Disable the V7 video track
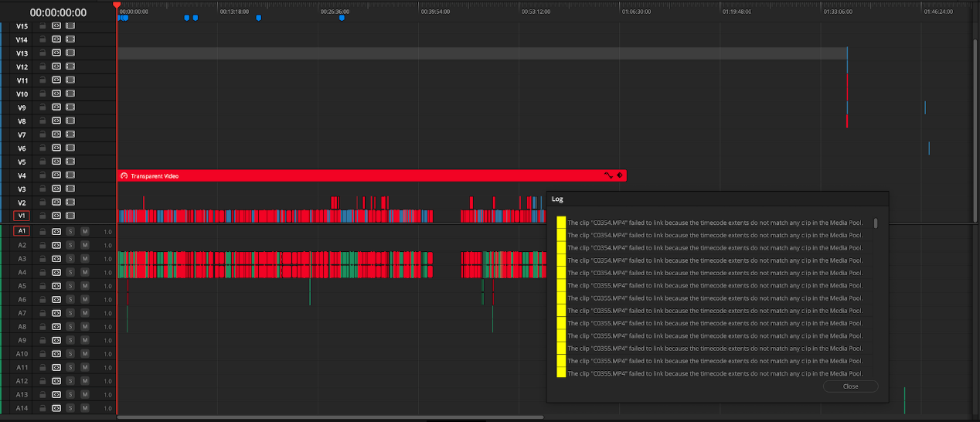This screenshot has width=980, height=422. click(x=70, y=134)
